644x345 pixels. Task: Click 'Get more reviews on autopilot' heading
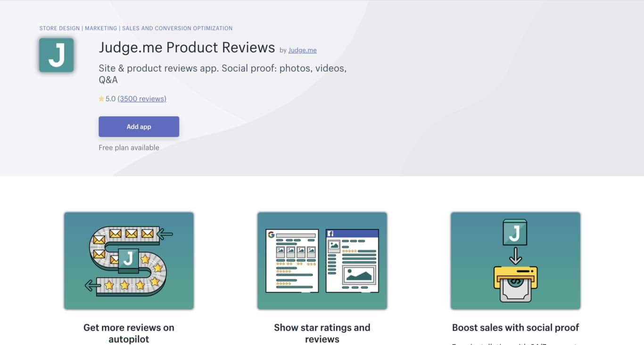point(129,333)
